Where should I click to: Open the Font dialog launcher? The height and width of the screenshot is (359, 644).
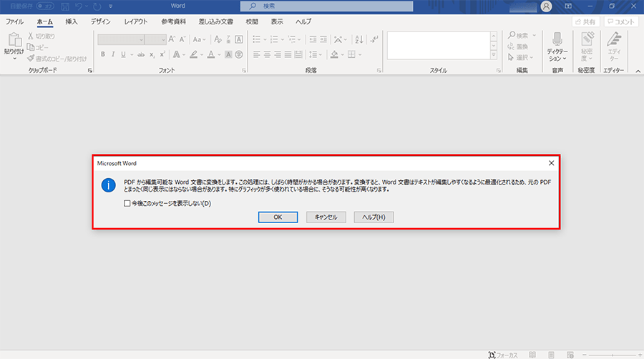[244, 71]
